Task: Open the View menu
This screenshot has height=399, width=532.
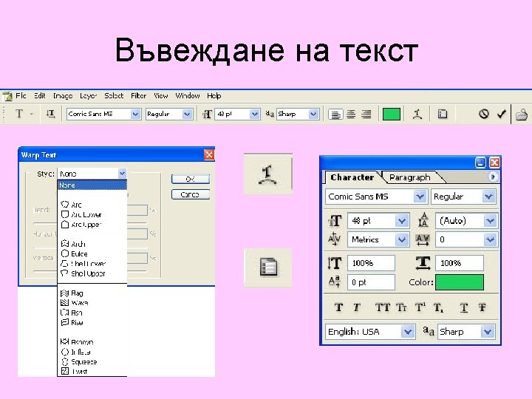Action: [x=161, y=95]
